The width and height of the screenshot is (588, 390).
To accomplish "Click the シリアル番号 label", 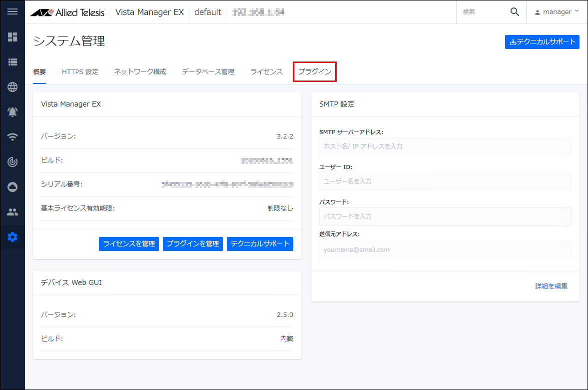I will click(61, 184).
